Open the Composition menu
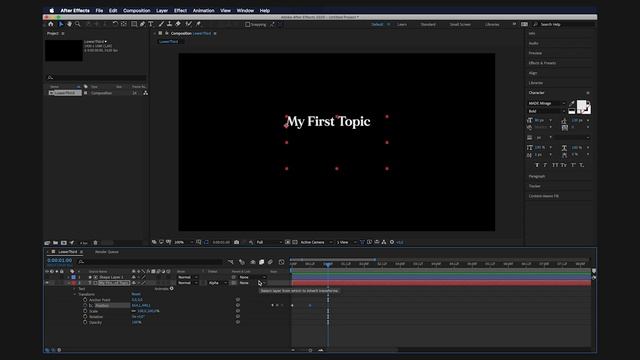 [x=137, y=11]
